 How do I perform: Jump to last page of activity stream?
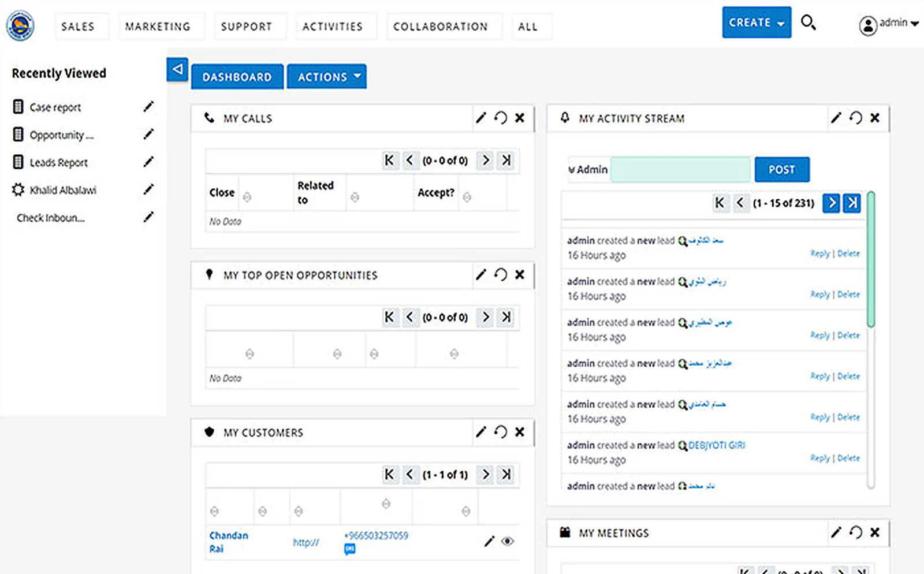(x=852, y=203)
